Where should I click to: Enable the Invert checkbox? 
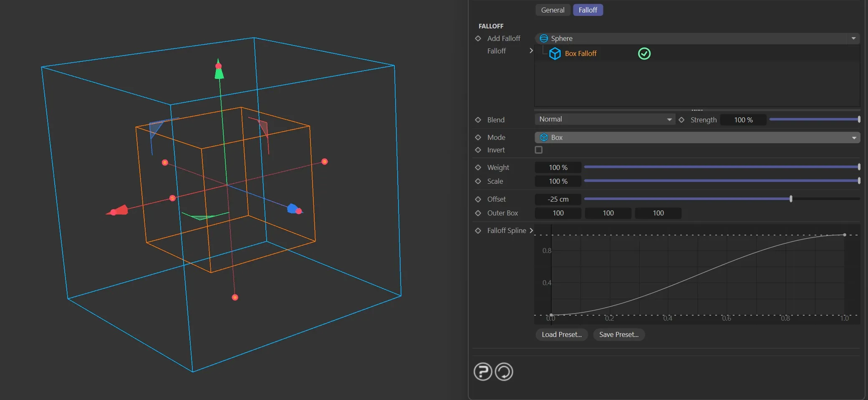(x=539, y=150)
